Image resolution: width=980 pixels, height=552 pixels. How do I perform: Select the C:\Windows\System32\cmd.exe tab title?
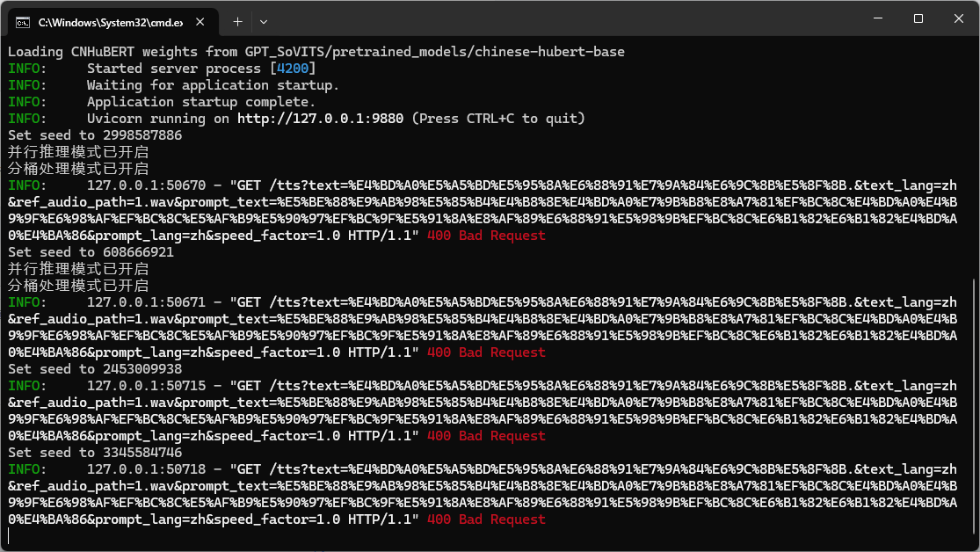tap(109, 20)
